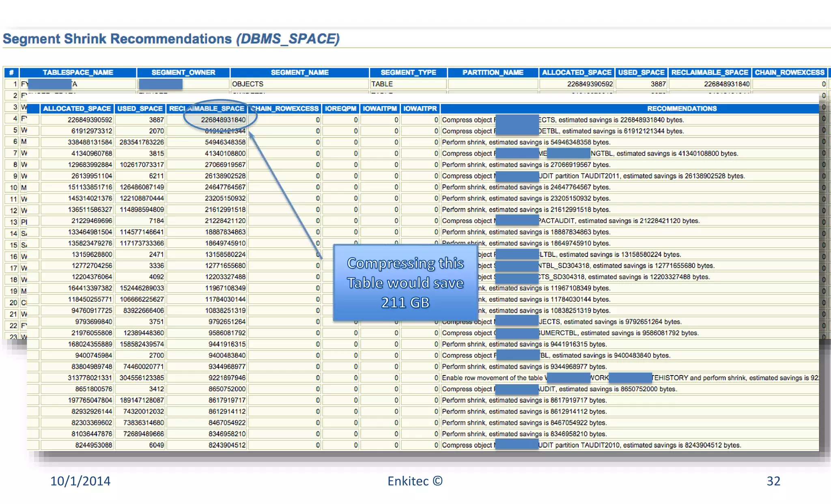Click the IOWAITPR column header
Image resolution: width=831 pixels, height=504 pixels.
click(420, 109)
